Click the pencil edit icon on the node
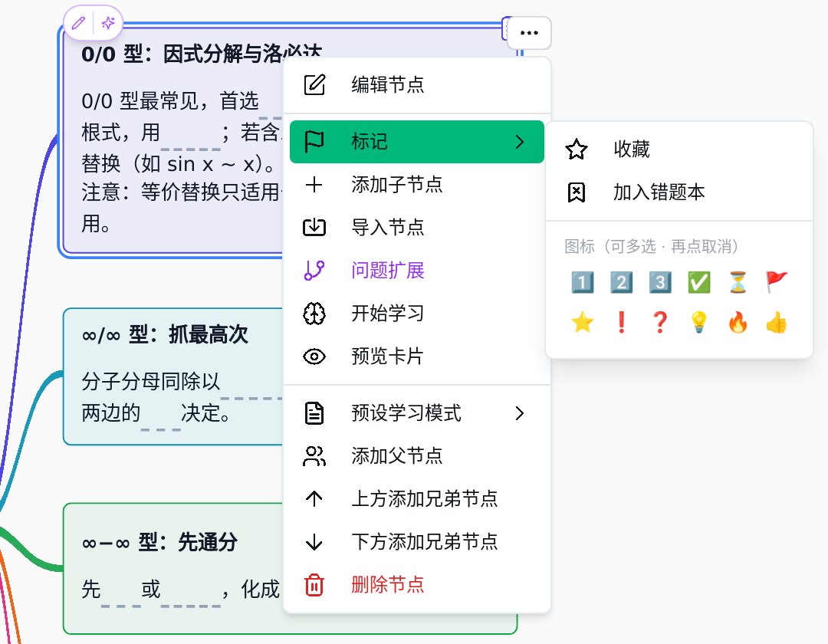 point(79,23)
